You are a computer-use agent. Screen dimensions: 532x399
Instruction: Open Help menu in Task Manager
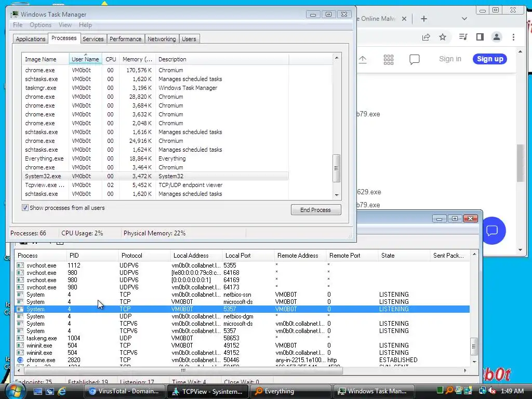click(x=85, y=25)
